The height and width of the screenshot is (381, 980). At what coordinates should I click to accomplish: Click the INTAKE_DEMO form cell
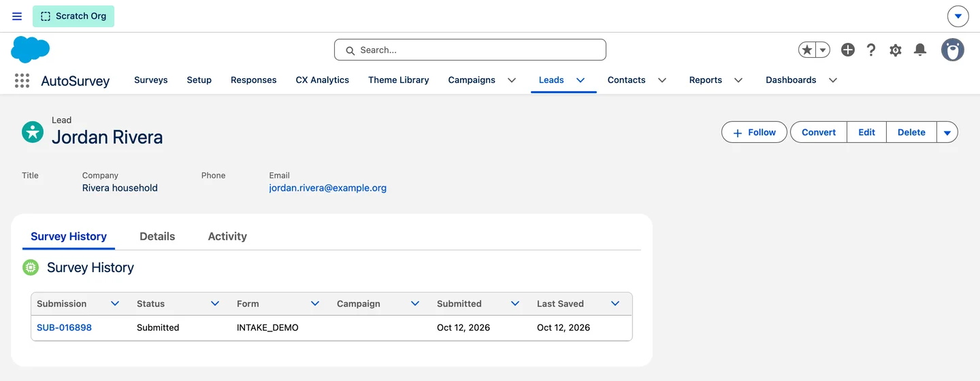point(267,327)
